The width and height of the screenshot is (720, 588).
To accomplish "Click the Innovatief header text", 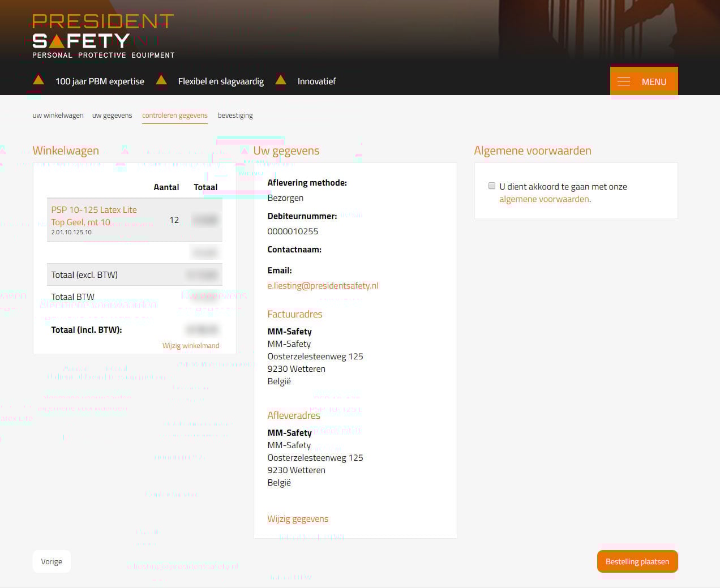I will pyautogui.click(x=316, y=81).
